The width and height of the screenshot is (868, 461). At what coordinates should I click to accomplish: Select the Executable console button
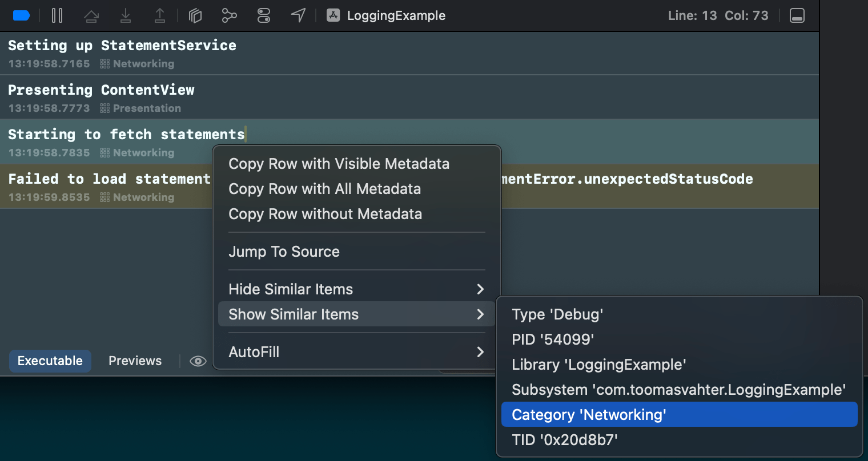click(50, 361)
